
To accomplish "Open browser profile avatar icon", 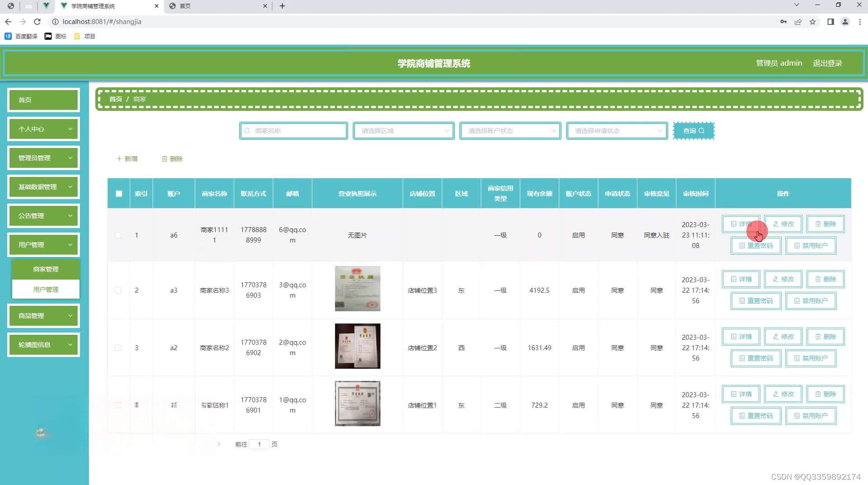I will [845, 22].
